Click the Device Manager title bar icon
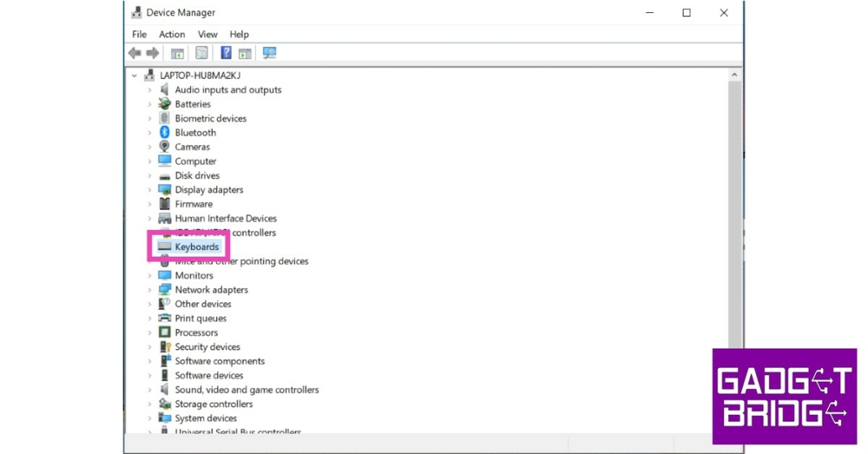 click(x=137, y=12)
